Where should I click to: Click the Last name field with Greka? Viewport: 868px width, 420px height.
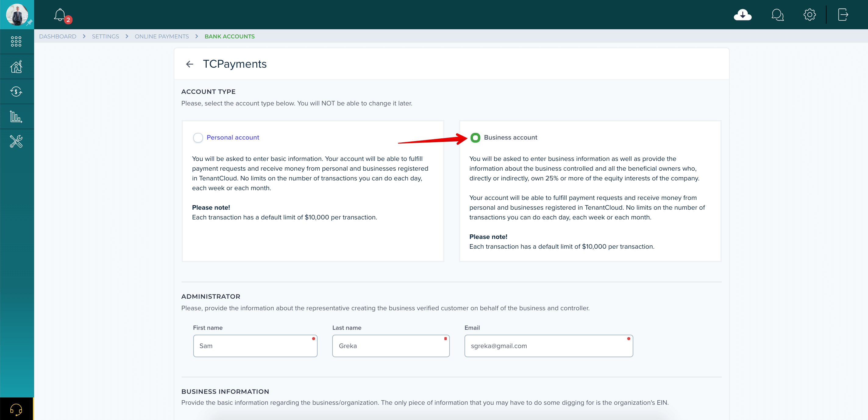[x=391, y=346]
